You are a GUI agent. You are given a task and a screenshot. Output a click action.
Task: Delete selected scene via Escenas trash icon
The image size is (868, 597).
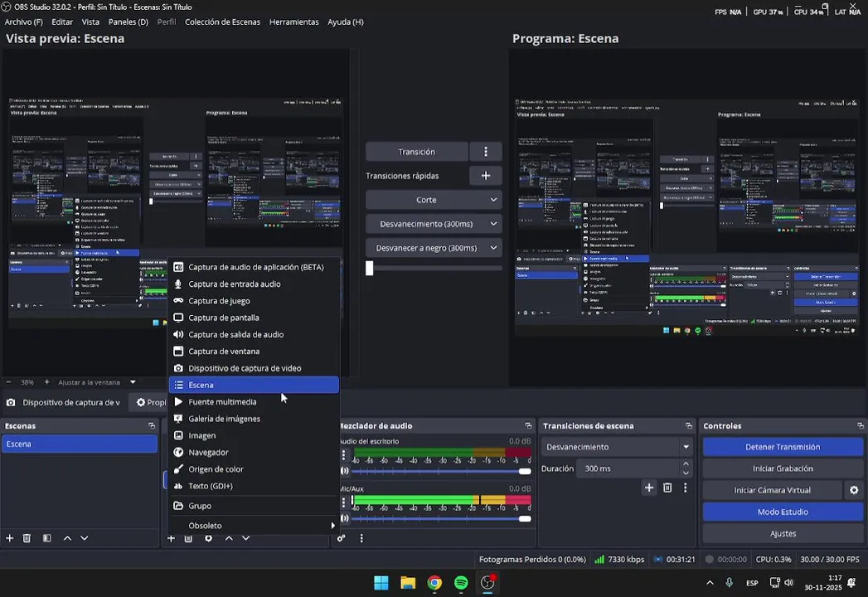point(27,538)
